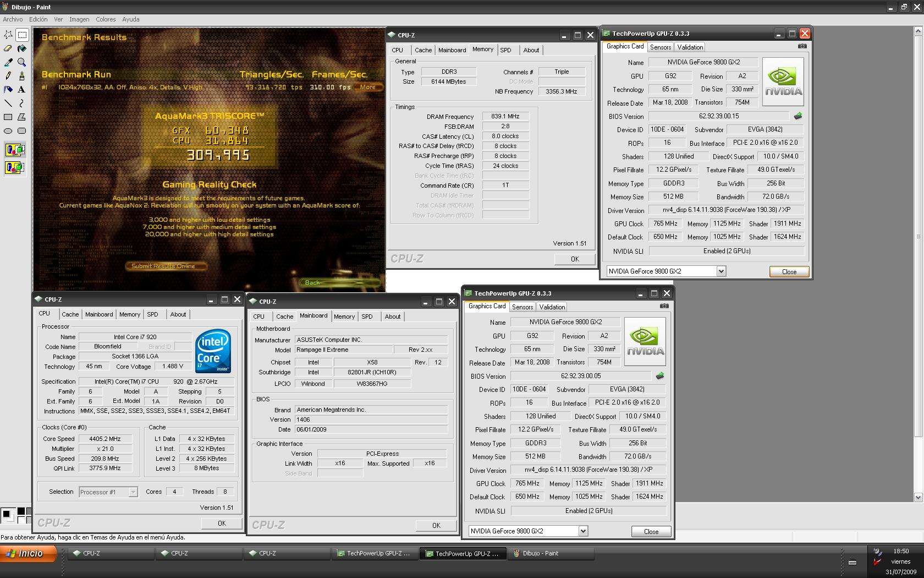Click the More button beside 310.00 fps
The image size is (924, 578).
point(367,87)
